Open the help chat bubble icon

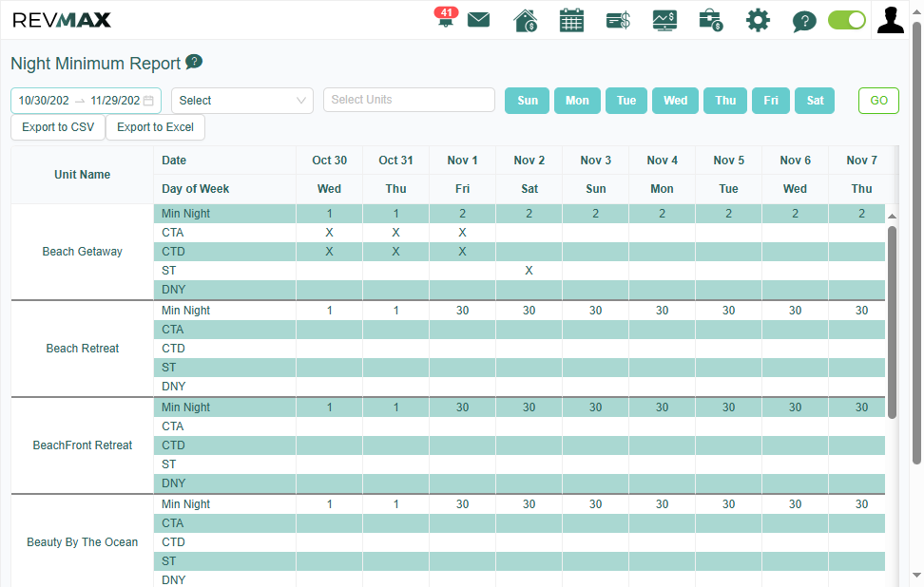(x=804, y=21)
